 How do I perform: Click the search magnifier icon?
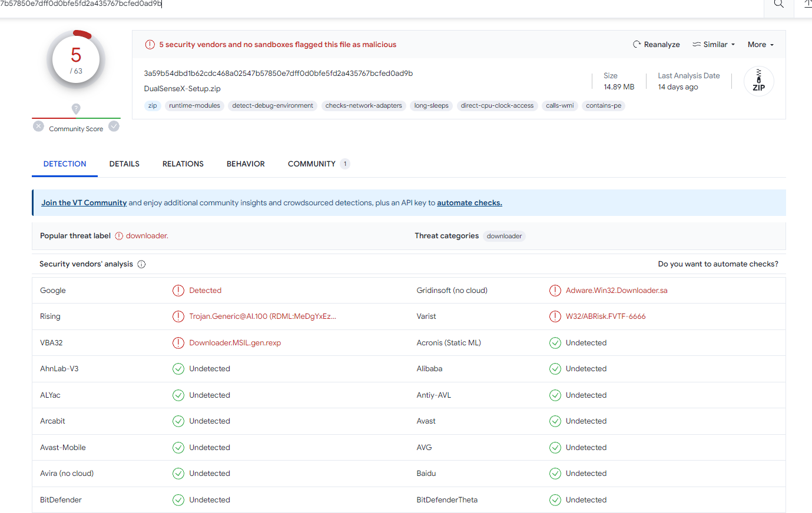tap(778, 4)
